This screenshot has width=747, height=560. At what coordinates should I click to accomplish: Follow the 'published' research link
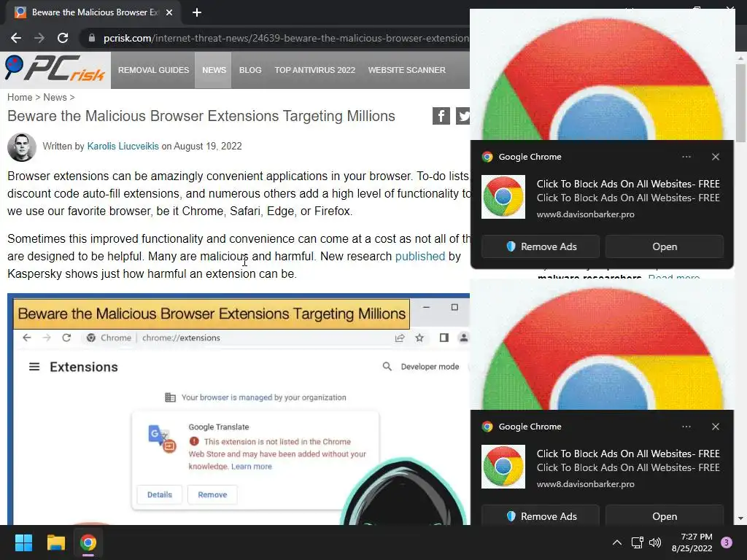419,256
